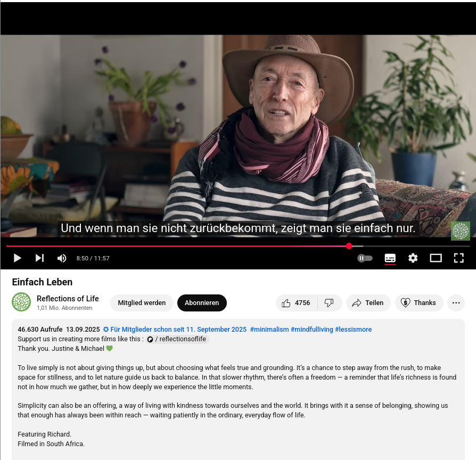
Task: Open the Reflections of Life channel avatar
Action: click(x=21, y=302)
